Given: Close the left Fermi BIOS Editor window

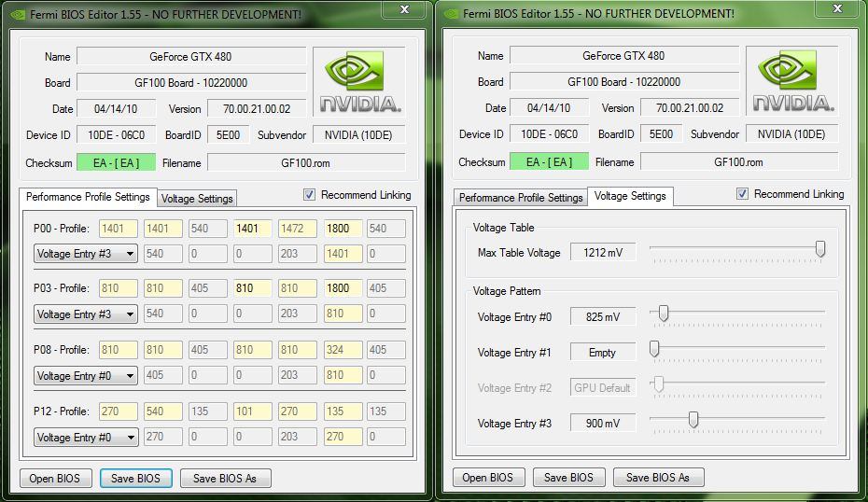Looking at the screenshot, I should point(405,9).
